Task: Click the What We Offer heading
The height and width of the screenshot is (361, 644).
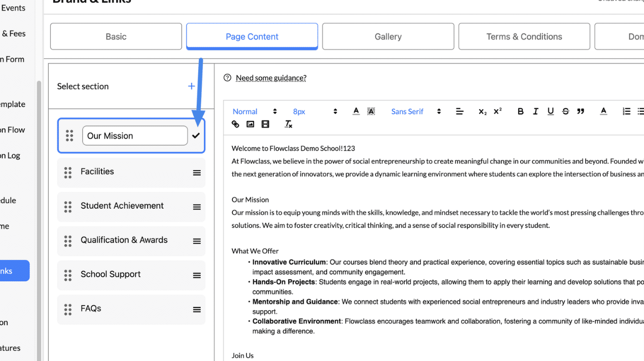Action: point(255,251)
